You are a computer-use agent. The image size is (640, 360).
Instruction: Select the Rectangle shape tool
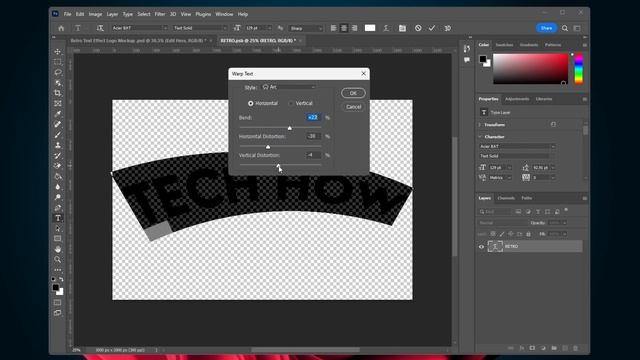click(x=58, y=239)
